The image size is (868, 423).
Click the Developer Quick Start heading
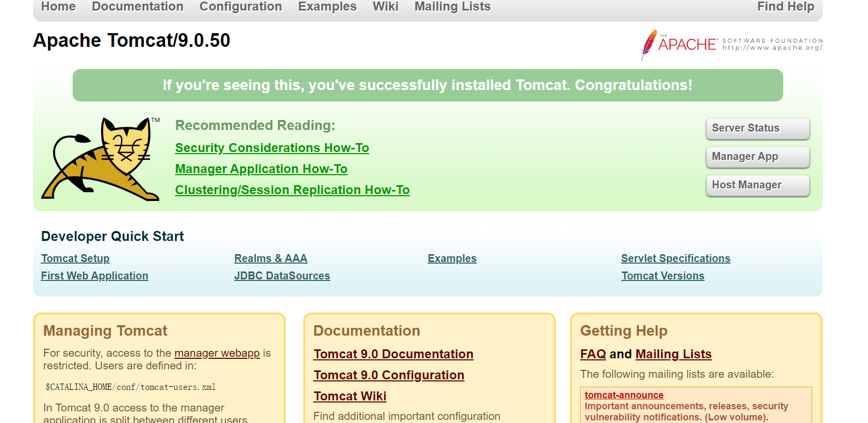pyautogui.click(x=113, y=236)
